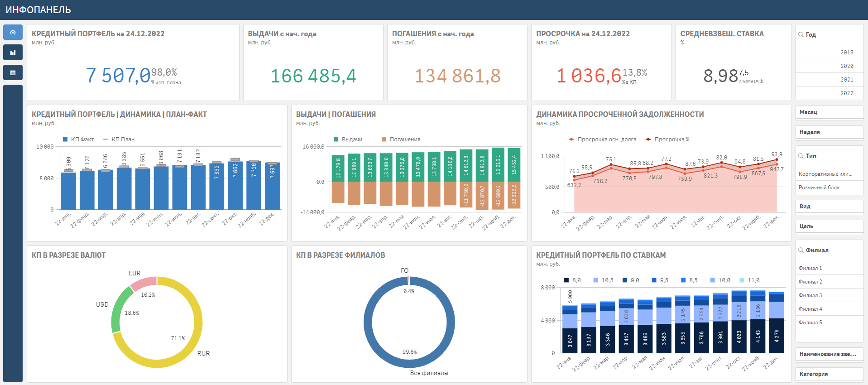Select year 2021 in the Год filter

click(x=830, y=80)
